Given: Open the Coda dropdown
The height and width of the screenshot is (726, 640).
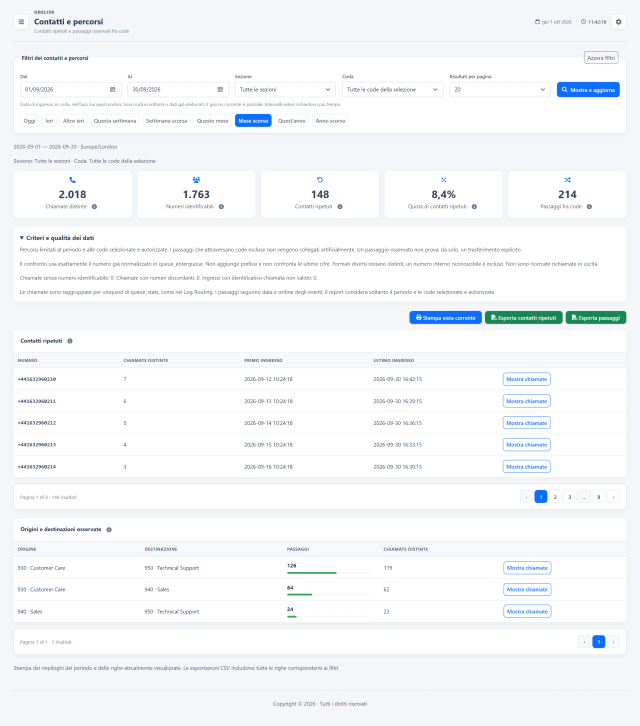Looking at the screenshot, I should point(392,89).
